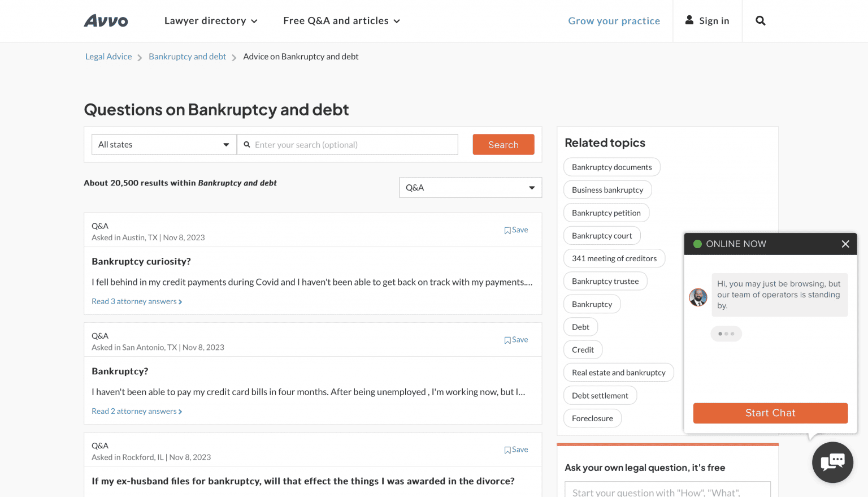This screenshot has width=868, height=497.
Task: Go to Legal Advice breadcrumb
Action: (108, 57)
